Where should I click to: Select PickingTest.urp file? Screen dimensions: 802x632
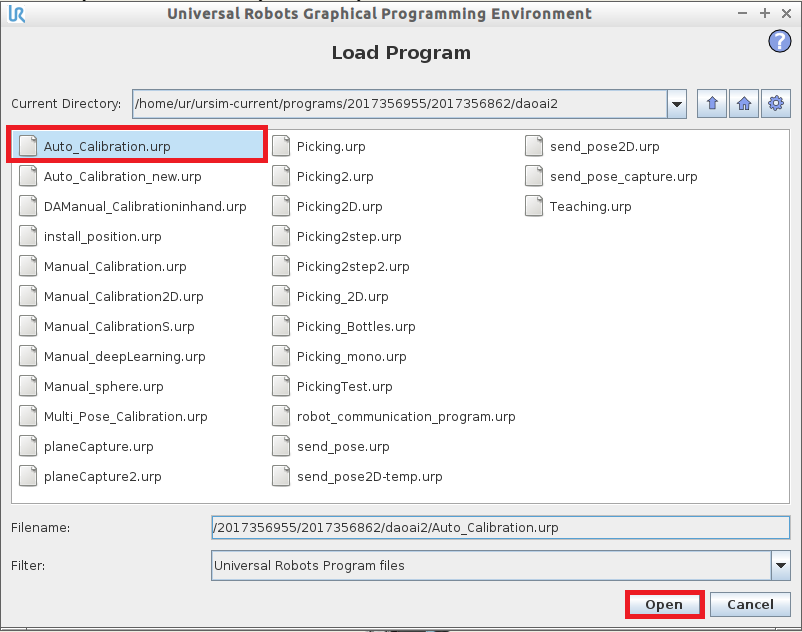point(332,387)
